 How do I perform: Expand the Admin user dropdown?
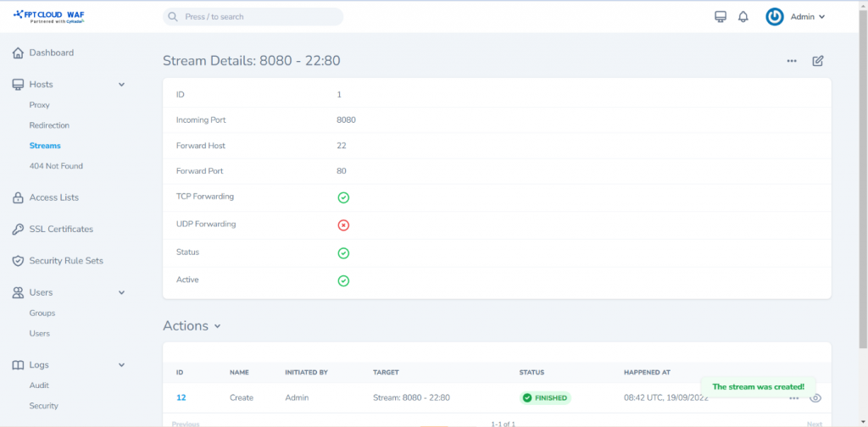(797, 17)
